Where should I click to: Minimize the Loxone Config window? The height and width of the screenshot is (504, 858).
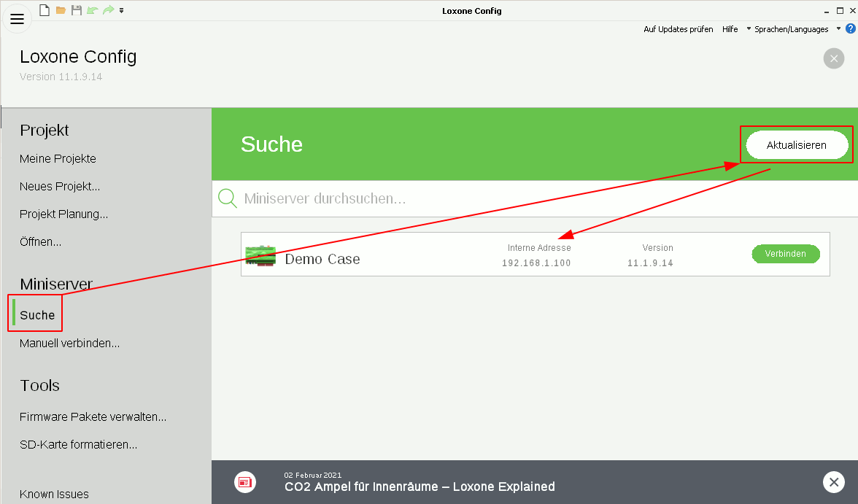[x=827, y=11]
